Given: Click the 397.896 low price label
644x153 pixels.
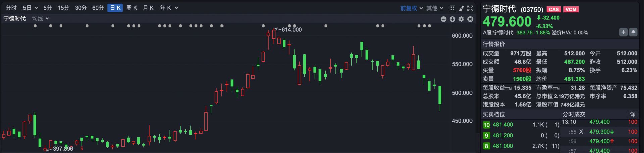Looking at the screenshot, I should (x=63, y=149).
